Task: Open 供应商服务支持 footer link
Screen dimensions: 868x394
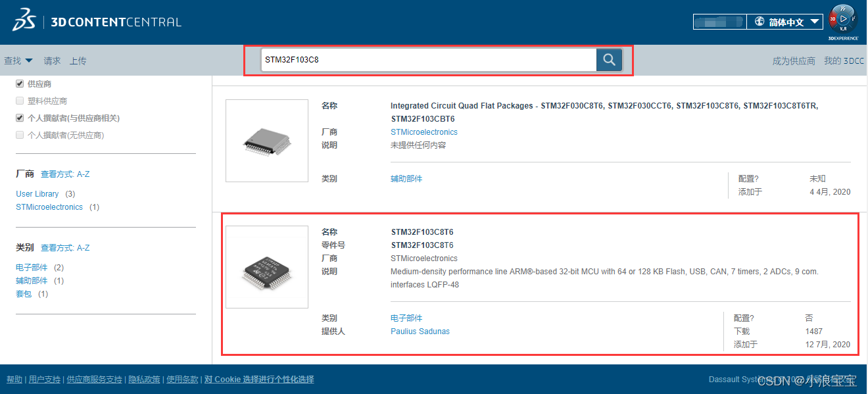Action: (95, 380)
